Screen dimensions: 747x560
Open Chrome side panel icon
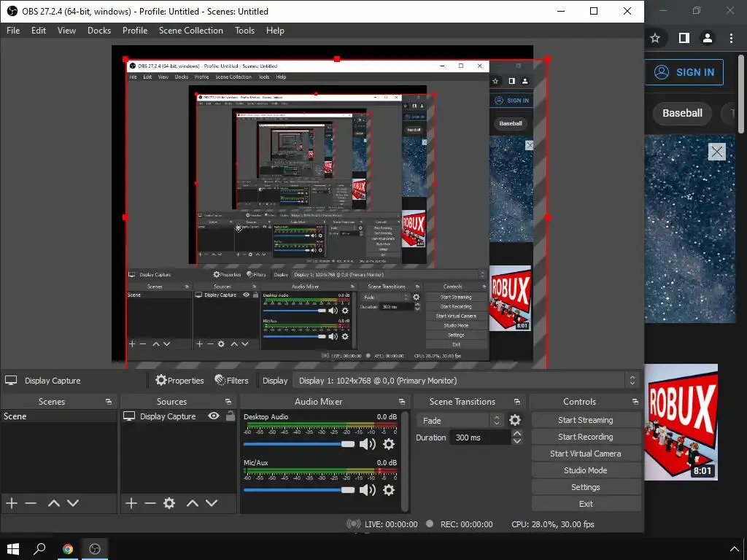[684, 38]
